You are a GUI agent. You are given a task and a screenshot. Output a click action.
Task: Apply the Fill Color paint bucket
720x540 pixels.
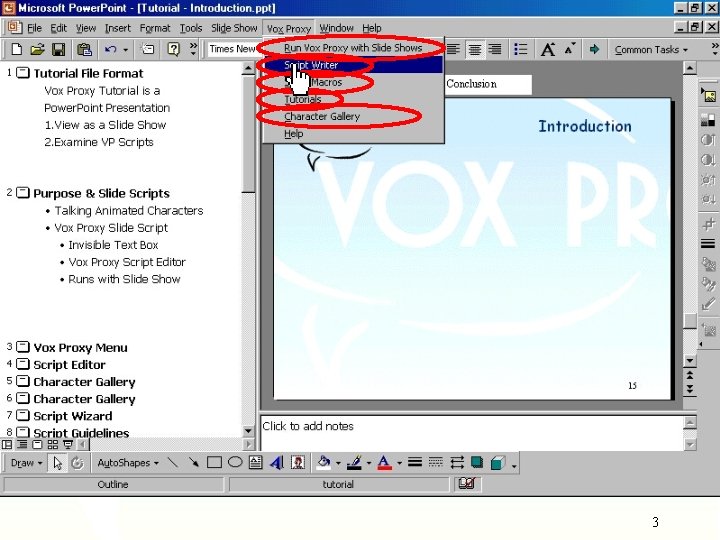[x=324, y=463]
